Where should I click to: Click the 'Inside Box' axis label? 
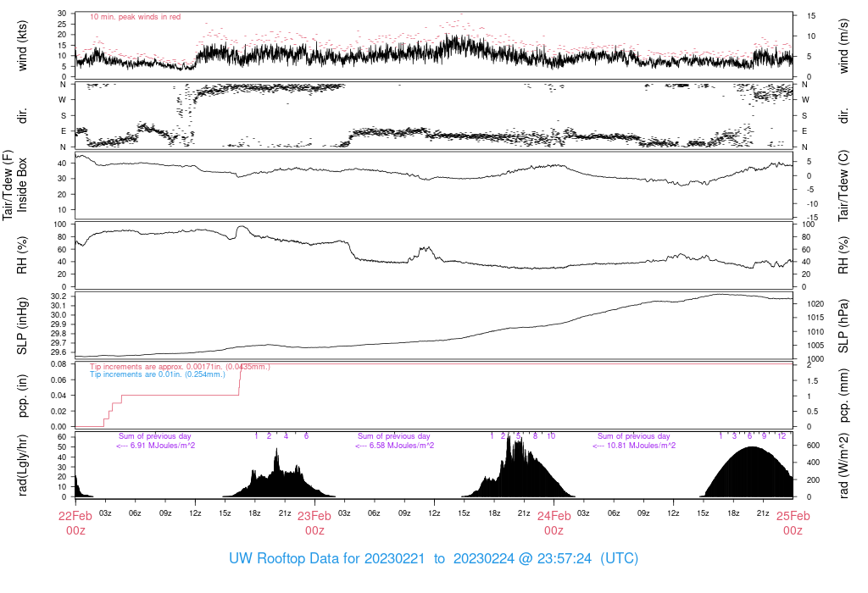coord(23,186)
